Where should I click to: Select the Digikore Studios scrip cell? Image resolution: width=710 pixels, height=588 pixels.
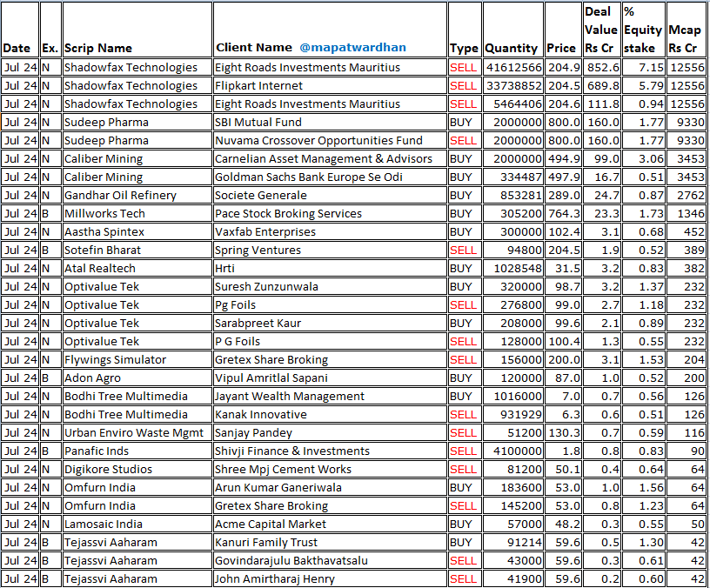[x=137, y=470]
